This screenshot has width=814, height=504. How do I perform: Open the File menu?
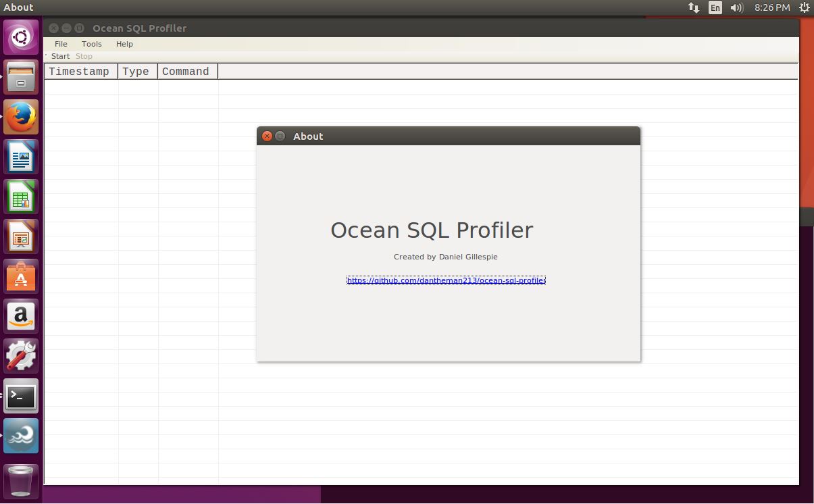pos(60,43)
